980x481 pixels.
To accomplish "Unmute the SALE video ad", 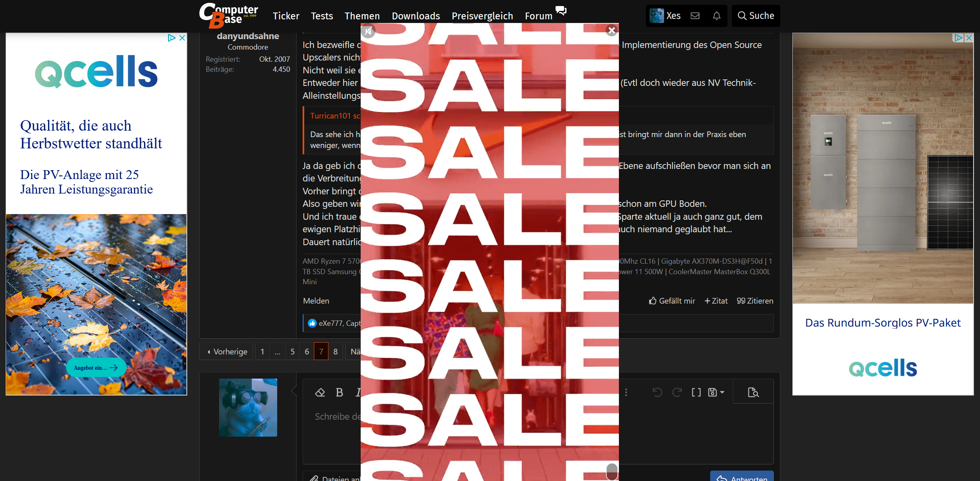I will pyautogui.click(x=368, y=31).
